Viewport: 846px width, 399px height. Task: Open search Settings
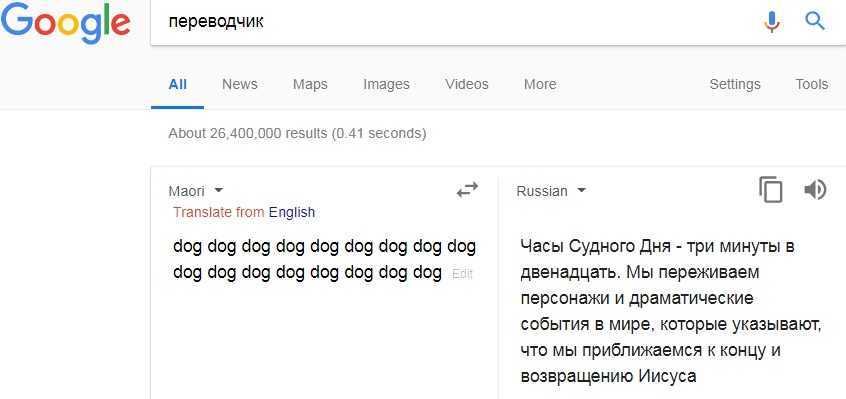pos(735,84)
